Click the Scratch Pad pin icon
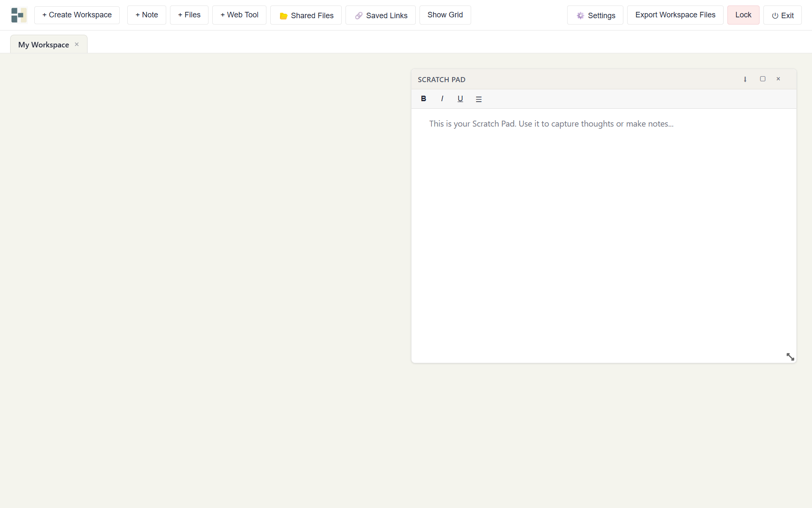Viewport: 812px width, 508px height. [x=745, y=79]
